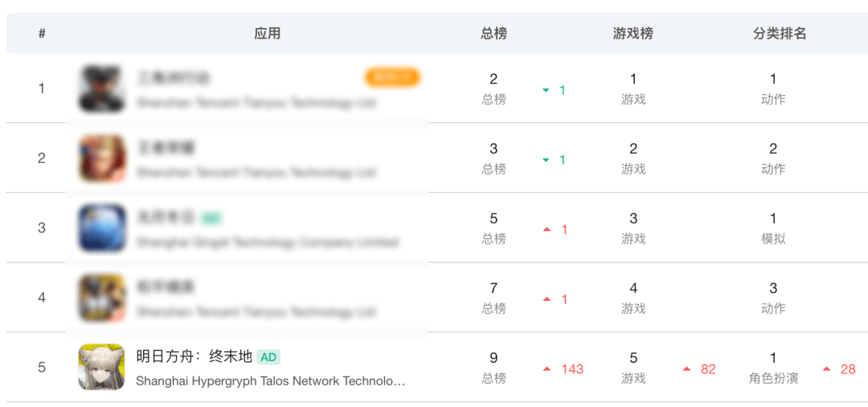
Task: Click the blue globe app icon in rank 3
Action: (x=102, y=228)
